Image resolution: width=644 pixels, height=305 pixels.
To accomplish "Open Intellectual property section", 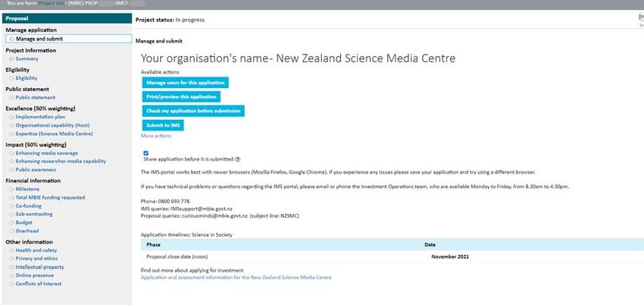I will 40,267.
